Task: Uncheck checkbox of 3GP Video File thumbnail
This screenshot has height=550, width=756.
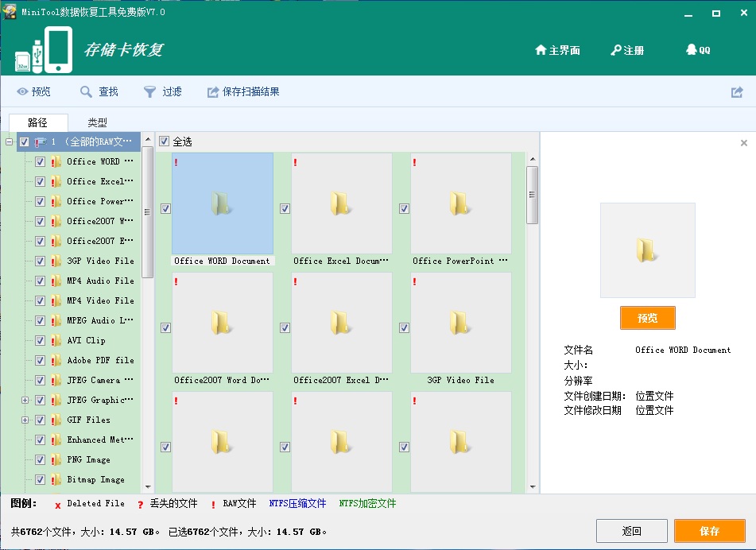Action: tap(404, 327)
